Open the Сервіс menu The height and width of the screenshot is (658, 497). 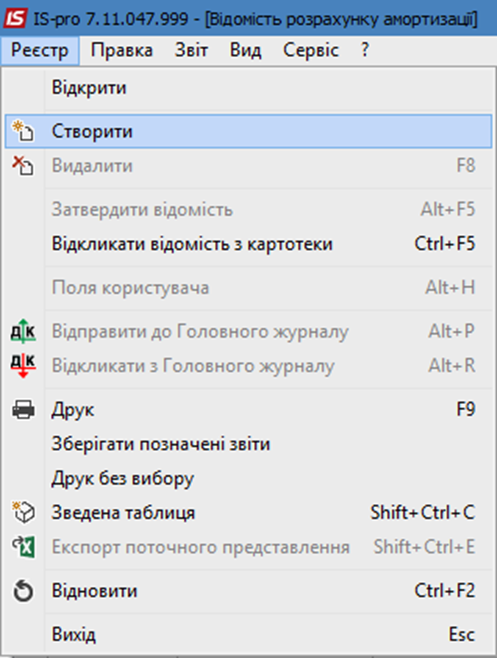[x=311, y=50]
